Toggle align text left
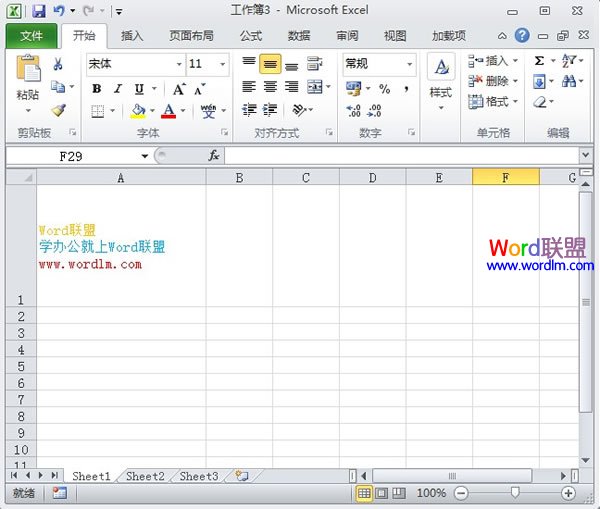The height and width of the screenshot is (509, 600). (x=249, y=87)
